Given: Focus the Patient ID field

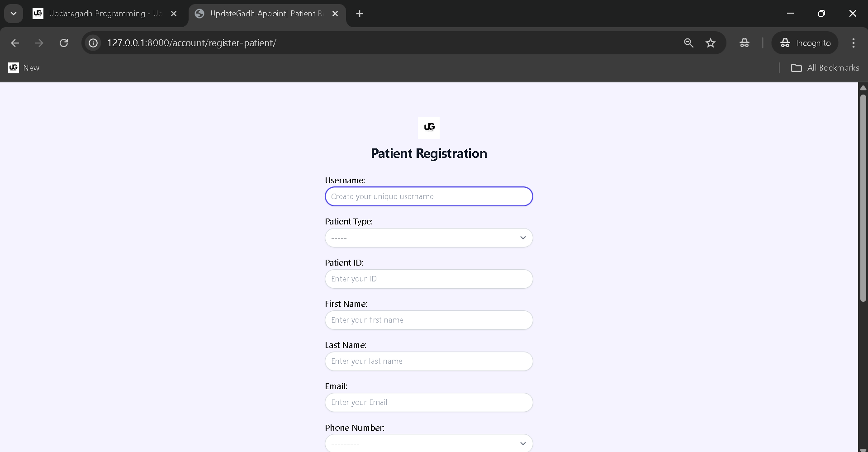Looking at the screenshot, I should tap(429, 279).
